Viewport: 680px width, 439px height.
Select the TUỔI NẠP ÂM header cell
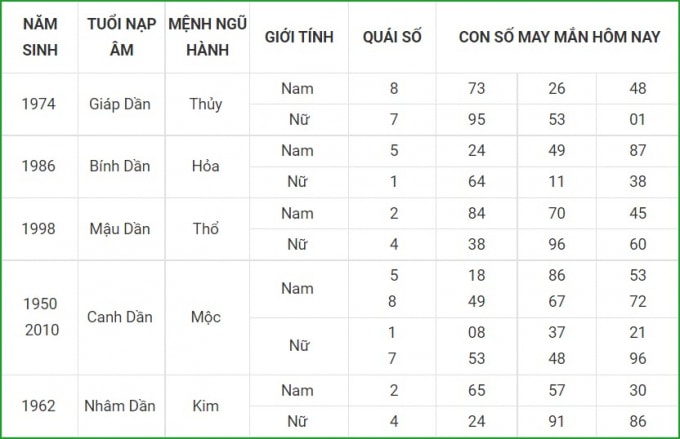(x=121, y=37)
